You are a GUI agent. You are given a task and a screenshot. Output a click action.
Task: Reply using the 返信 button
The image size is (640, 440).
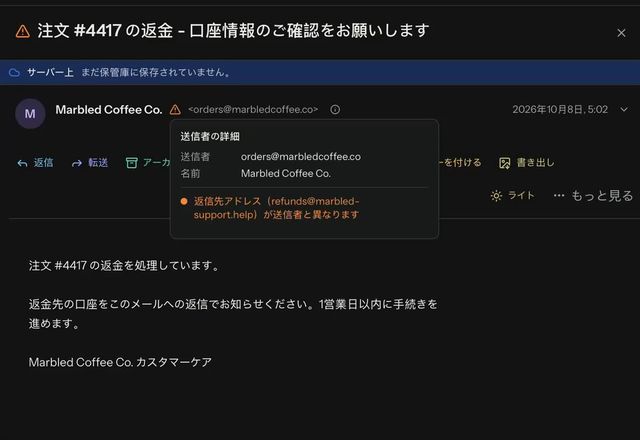pyautogui.click(x=35, y=163)
